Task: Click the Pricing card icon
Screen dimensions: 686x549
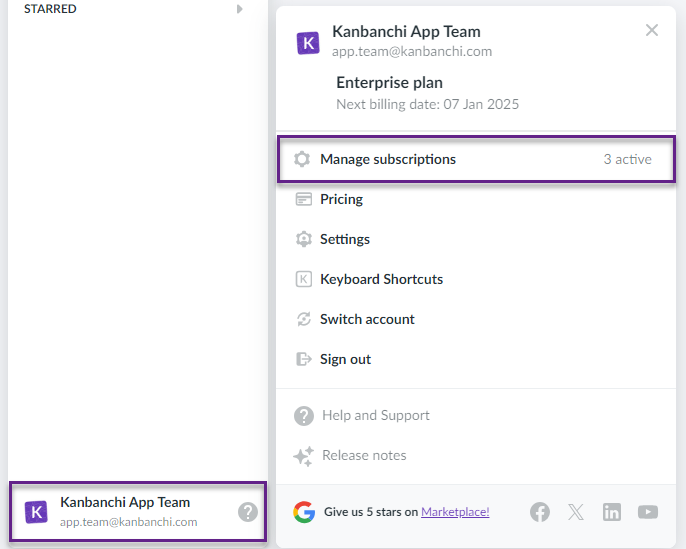Action: (304, 199)
